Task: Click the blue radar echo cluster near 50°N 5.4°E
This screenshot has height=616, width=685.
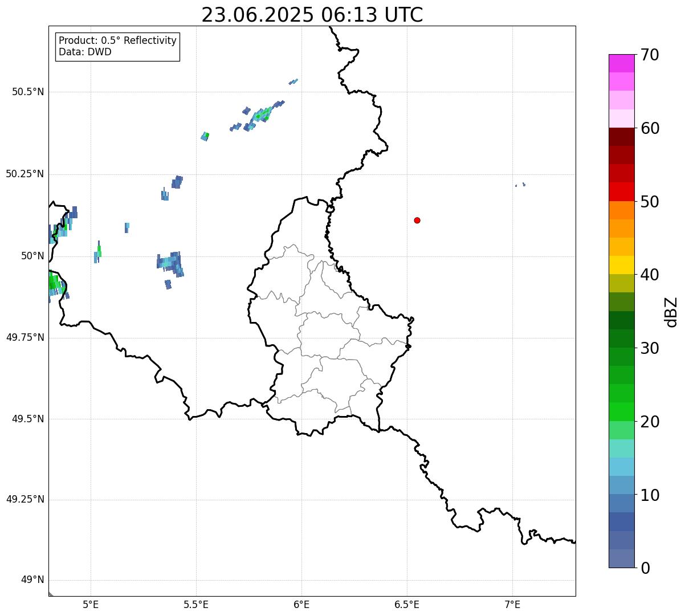Action: point(170,265)
